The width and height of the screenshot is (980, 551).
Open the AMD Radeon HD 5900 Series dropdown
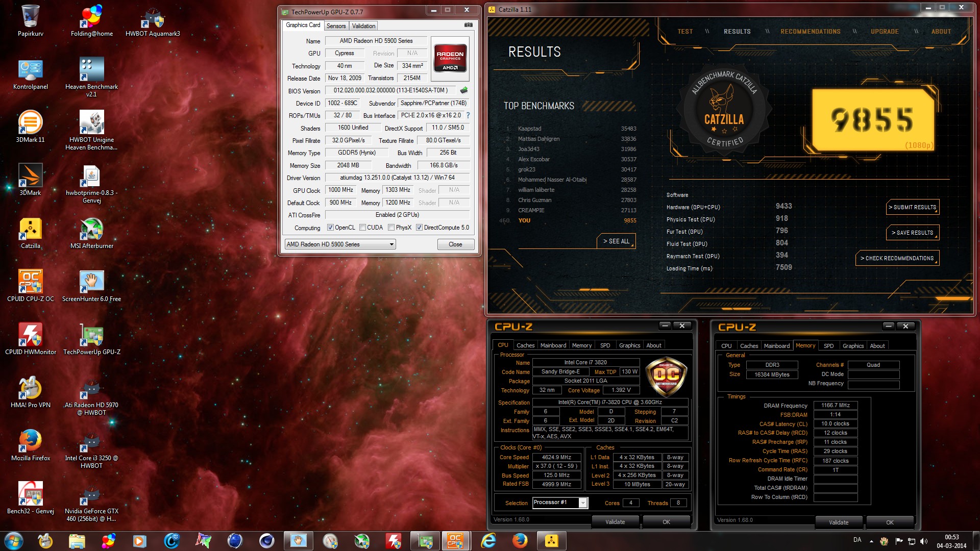[340, 244]
